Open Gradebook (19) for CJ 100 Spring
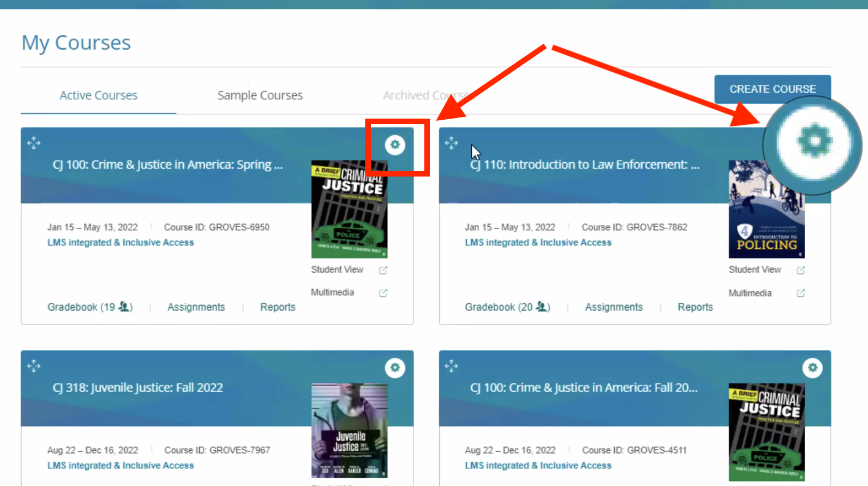 tap(90, 307)
